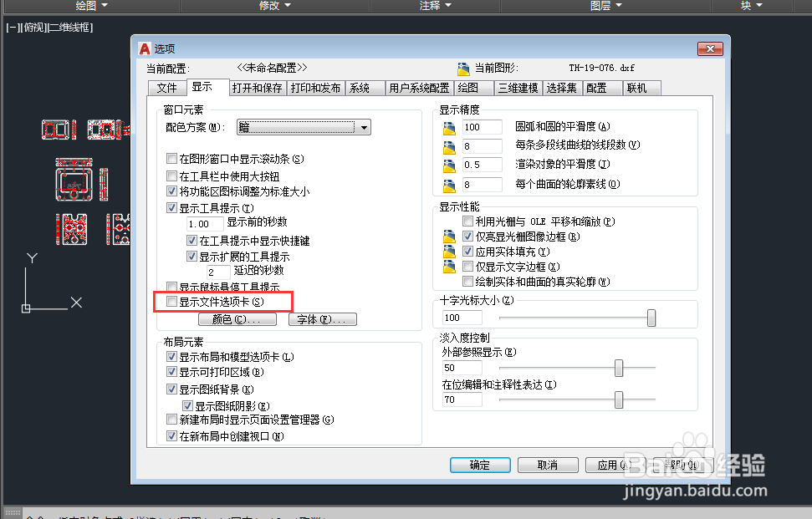Switch to the 打开和保存 tab
812x519 pixels.
pyautogui.click(x=258, y=88)
